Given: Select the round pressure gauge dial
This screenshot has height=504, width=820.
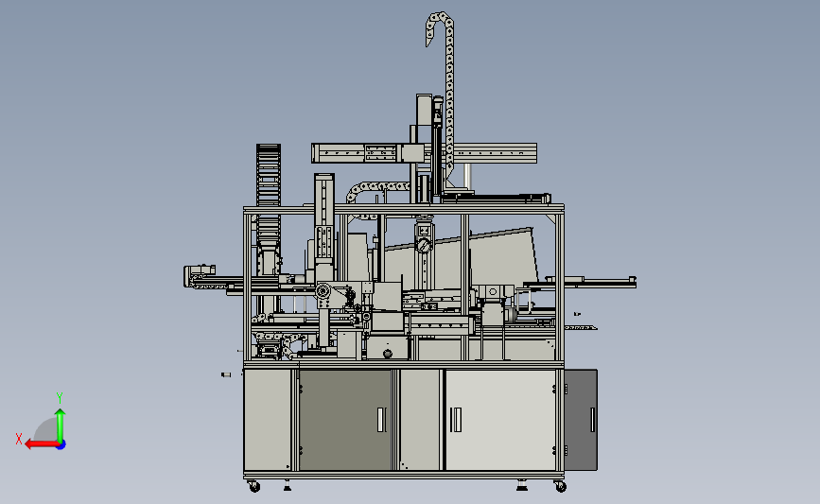Looking at the screenshot, I should [x=424, y=245].
